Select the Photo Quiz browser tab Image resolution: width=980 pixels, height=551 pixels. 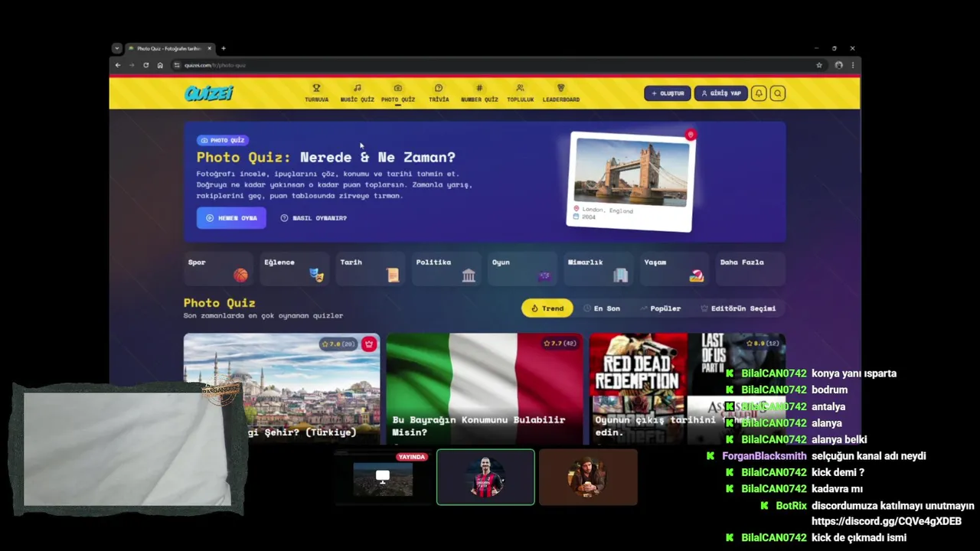click(168, 48)
